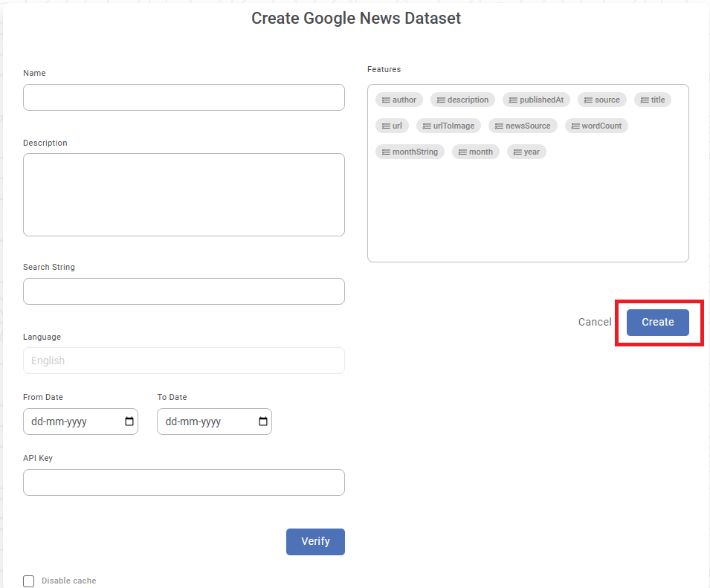Select the urlToImage feature chip
710x588 pixels.
448,126
